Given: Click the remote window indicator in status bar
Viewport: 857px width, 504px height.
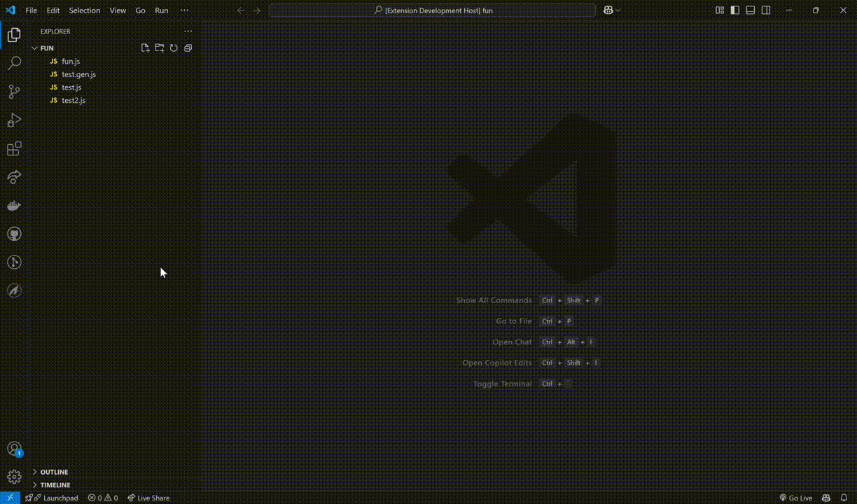Looking at the screenshot, I should coord(10,498).
